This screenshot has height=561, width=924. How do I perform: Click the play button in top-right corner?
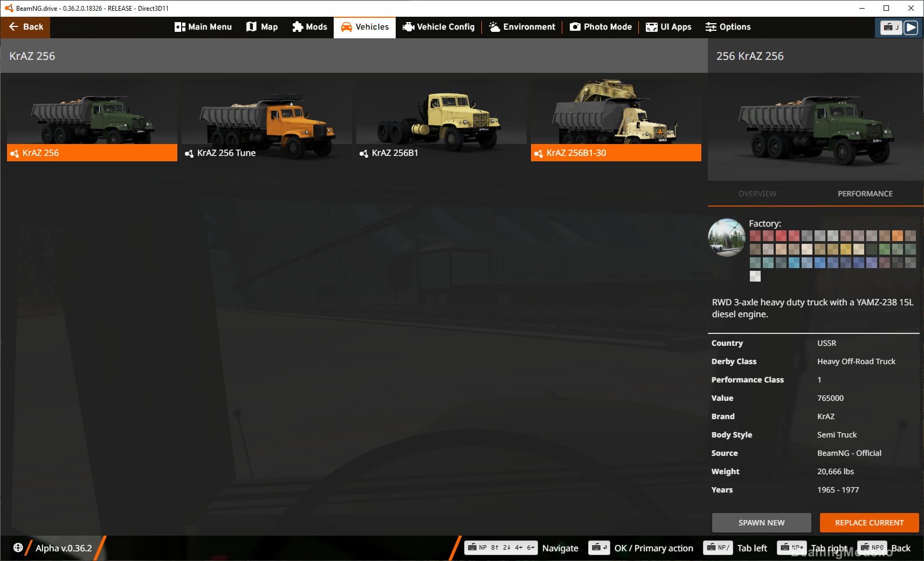tap(911, 28)
